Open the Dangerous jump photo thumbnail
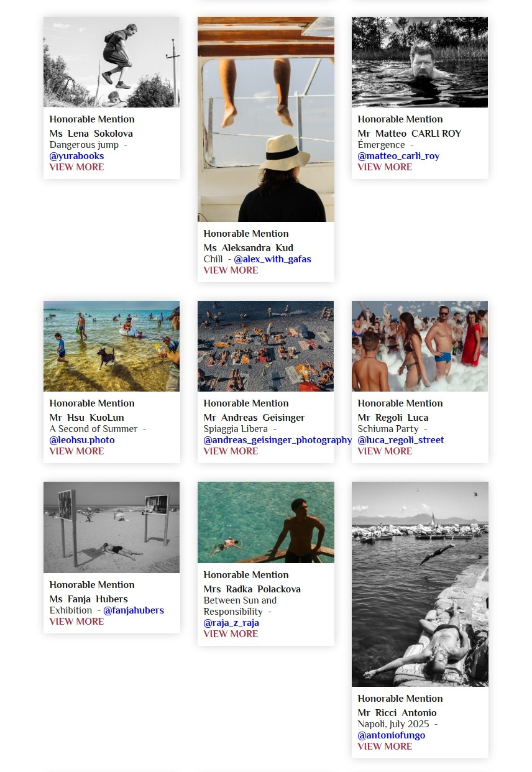Image resolution: width=532 pixels, height=772 pixels. click(x=111, y=62)
